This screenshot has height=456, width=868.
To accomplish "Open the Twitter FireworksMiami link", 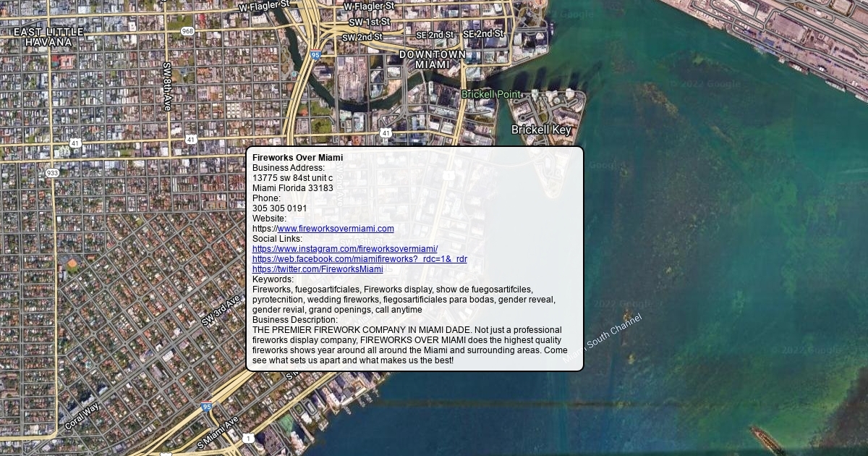I will click(x=318, y=269).
